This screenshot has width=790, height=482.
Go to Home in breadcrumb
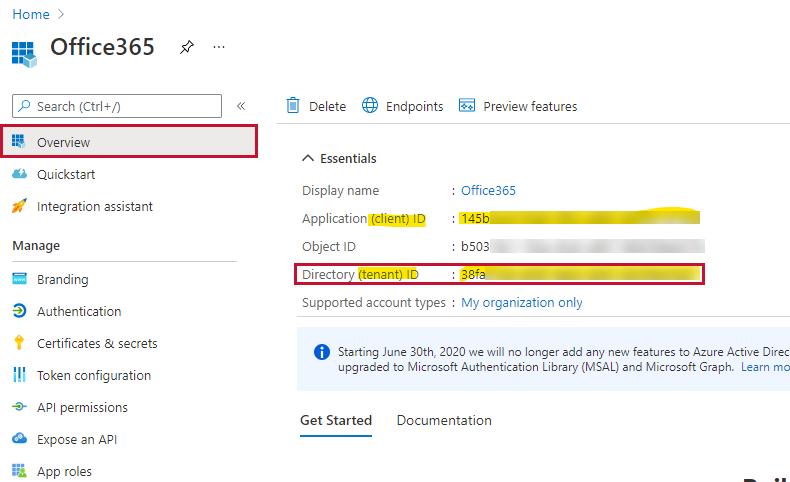click(31, 14)
